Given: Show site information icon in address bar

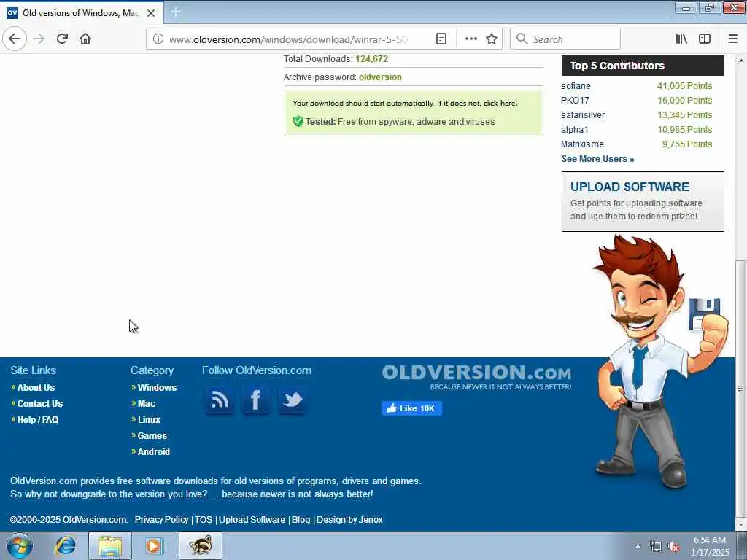Looking at the screenshot, I should [158, 39].
